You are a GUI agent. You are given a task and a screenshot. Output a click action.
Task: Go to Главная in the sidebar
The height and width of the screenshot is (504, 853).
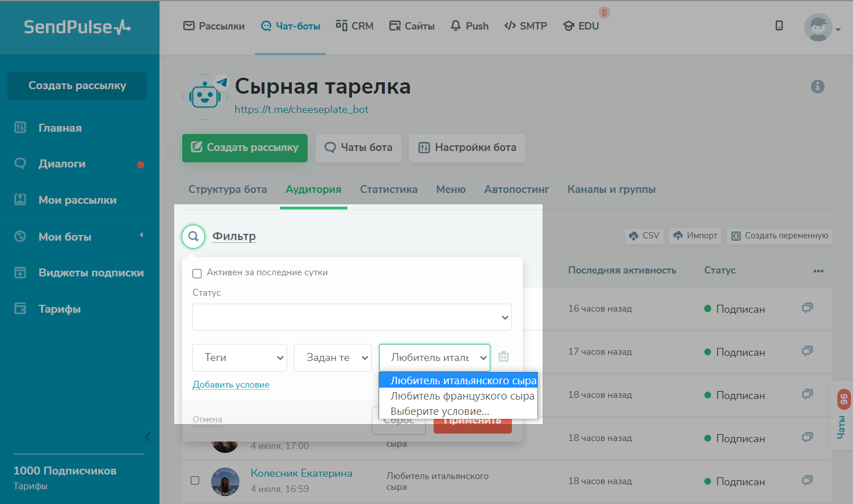60,128
